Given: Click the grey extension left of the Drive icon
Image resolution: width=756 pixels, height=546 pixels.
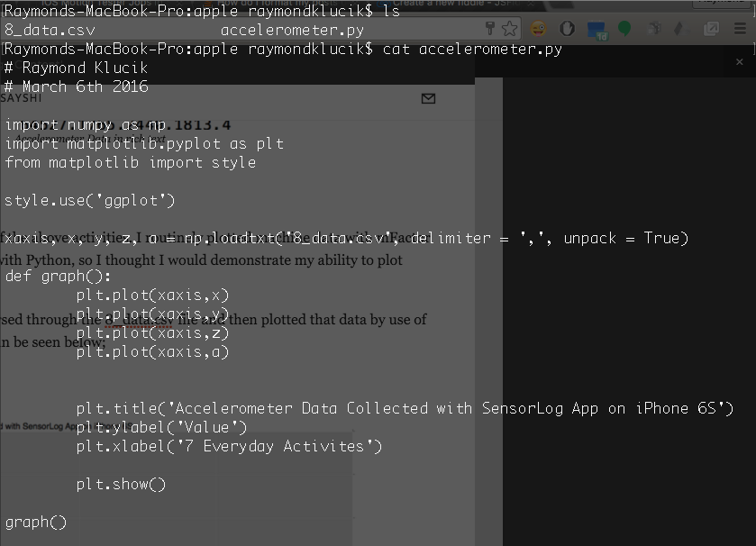Looking at the screenshot, I should (654, 29).
